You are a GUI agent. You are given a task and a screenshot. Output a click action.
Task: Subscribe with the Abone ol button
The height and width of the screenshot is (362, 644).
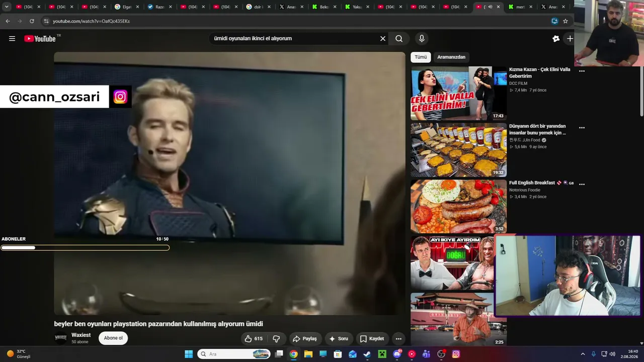(x=113, y=338)
